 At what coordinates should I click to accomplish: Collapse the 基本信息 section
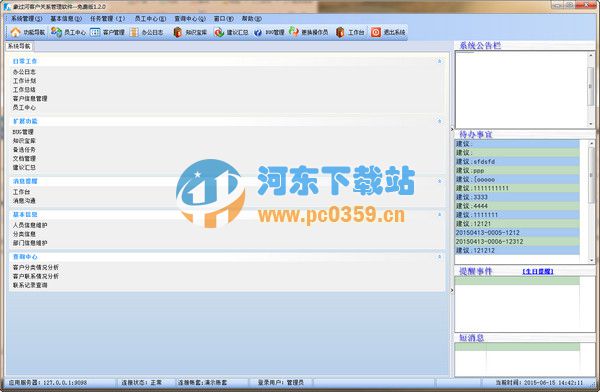click(439, 214)
